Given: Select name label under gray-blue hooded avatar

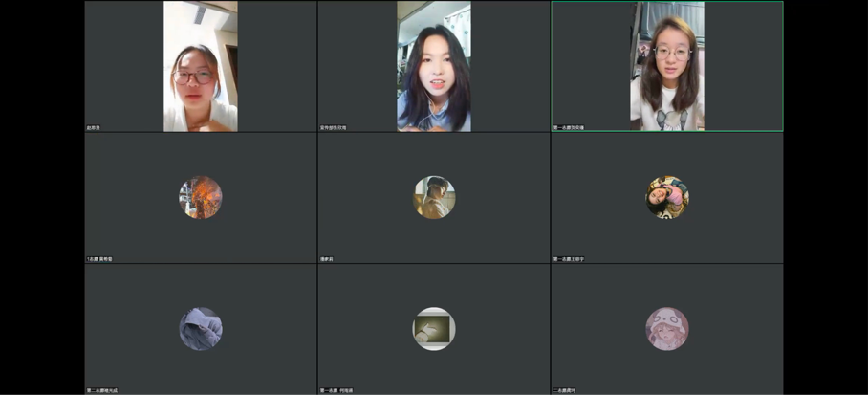Looking at the screenshot, I should point(101,390).
